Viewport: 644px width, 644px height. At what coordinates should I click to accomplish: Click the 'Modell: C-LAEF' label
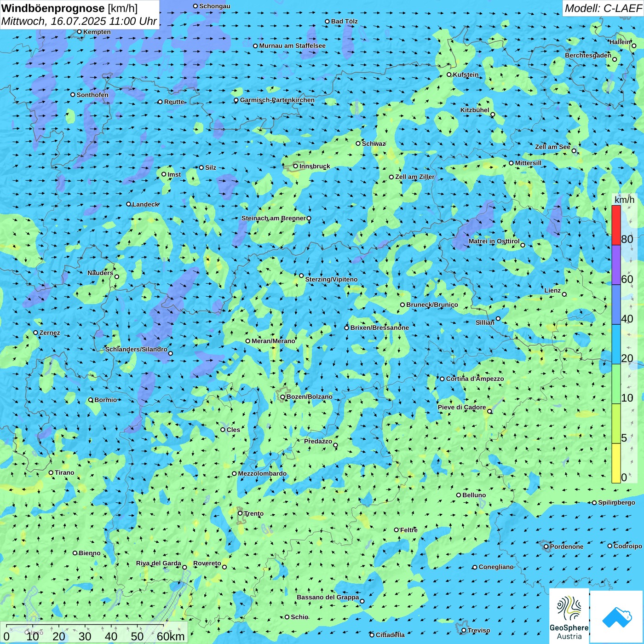tap(603, 8)
